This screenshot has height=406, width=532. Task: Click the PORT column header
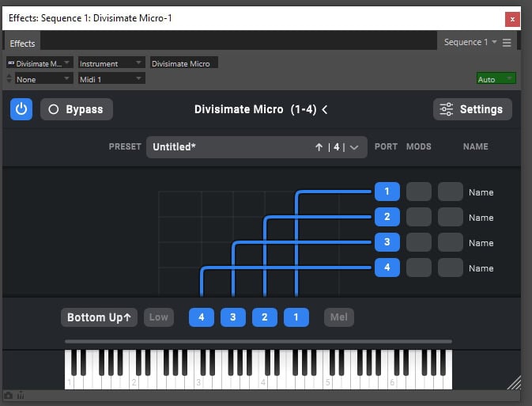[x=386, y=146]
